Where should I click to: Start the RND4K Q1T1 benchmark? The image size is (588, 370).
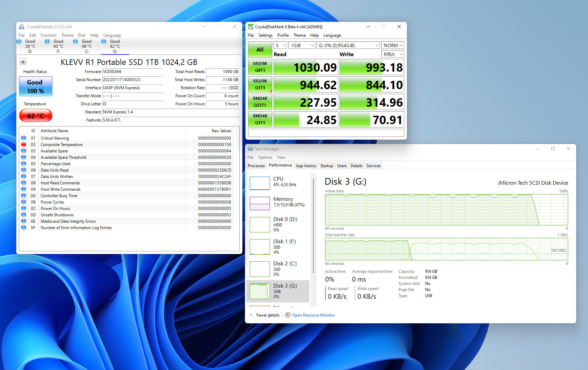click(260, 119)
